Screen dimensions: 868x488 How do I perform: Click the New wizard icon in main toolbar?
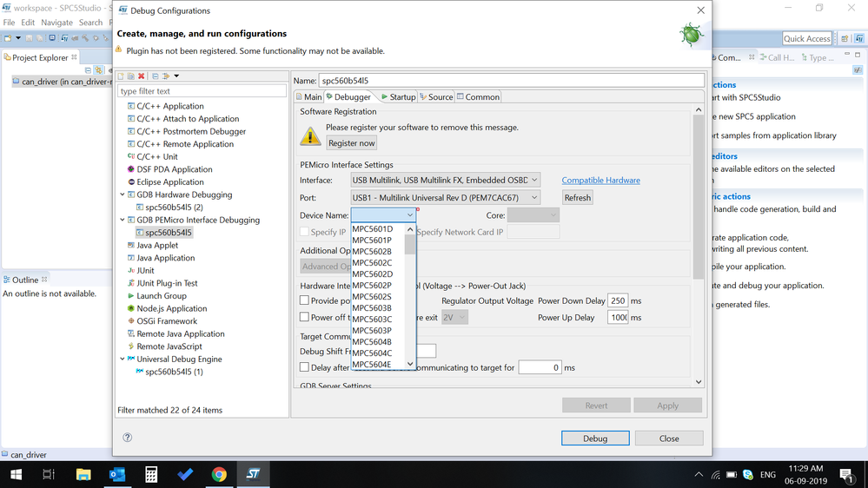pyautogui.click(x=8, y=38)
